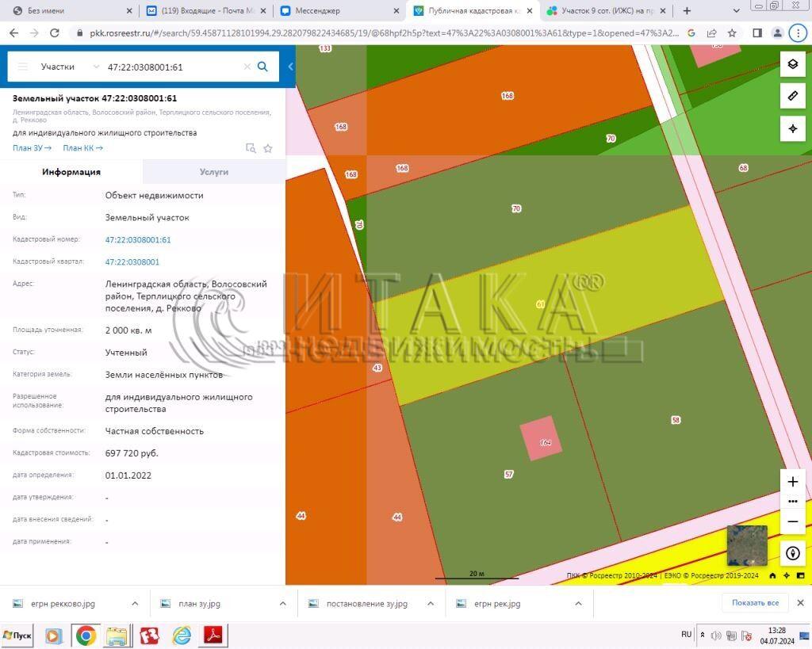Open Adobe Acrobat from taskbar
This screenshot has height=649, width=812.
tap(213, 636)
